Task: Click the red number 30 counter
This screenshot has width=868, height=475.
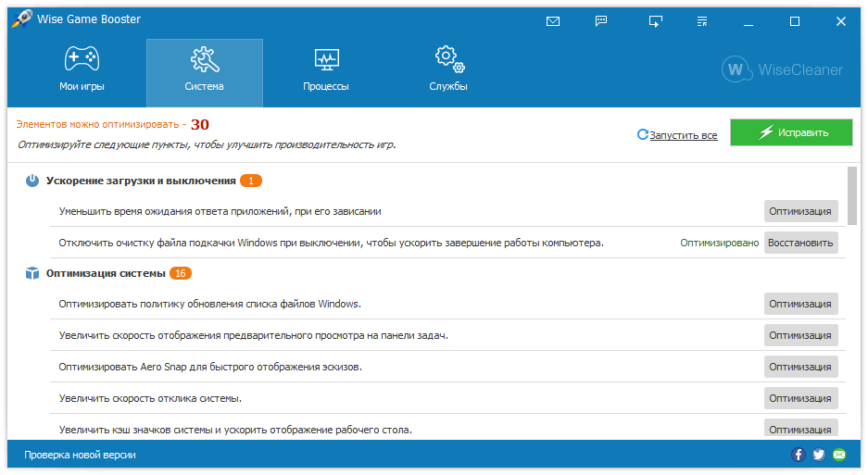Action: coord(200,125)
